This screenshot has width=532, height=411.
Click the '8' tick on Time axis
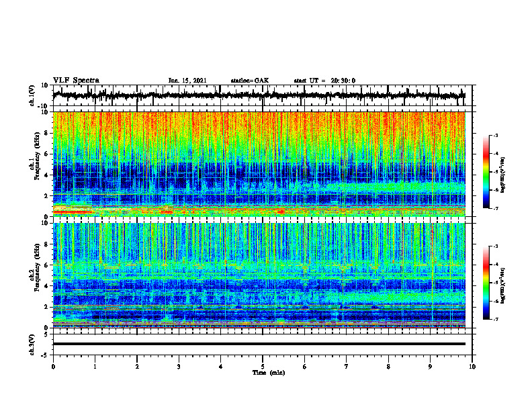(388, 367)
